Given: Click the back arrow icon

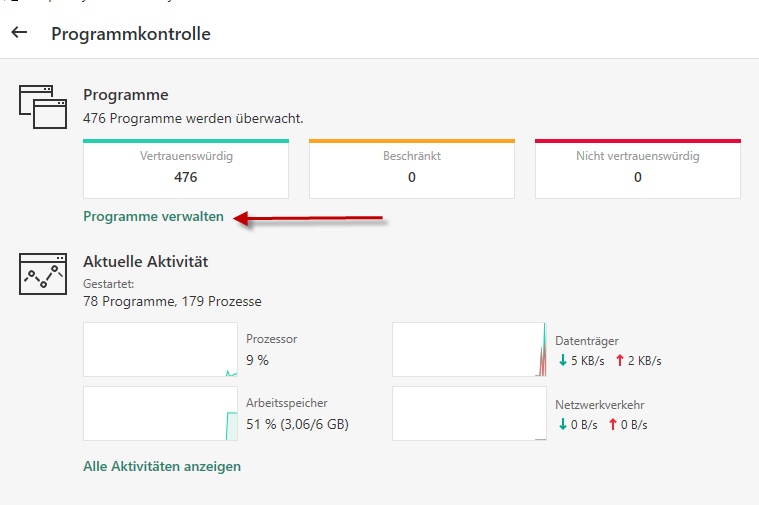Looking at the screenshot, I should pyautogui.click(x=19, y=32).
